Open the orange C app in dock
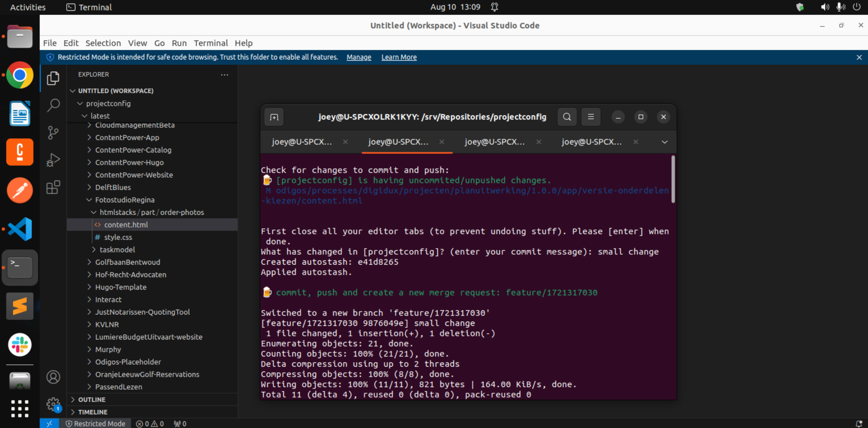 [20, 152]
